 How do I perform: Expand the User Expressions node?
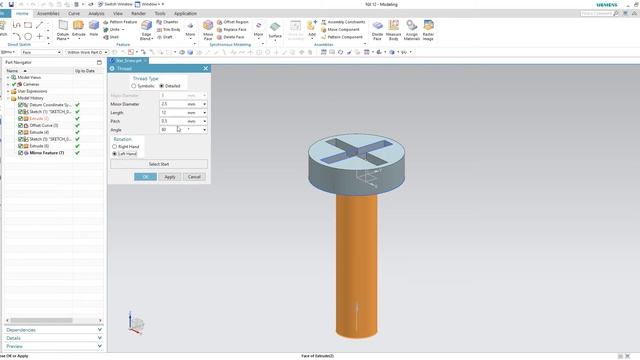tap(8, 91)
